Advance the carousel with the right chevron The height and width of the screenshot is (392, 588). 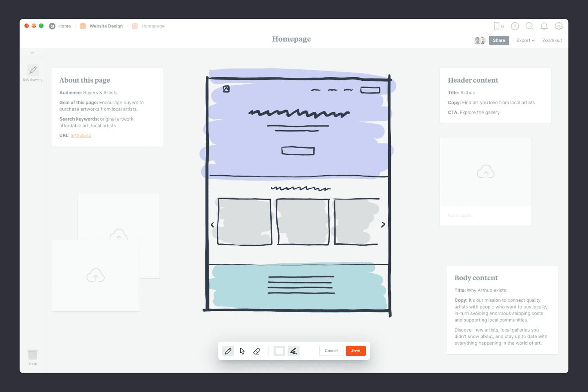pos(383,224)
